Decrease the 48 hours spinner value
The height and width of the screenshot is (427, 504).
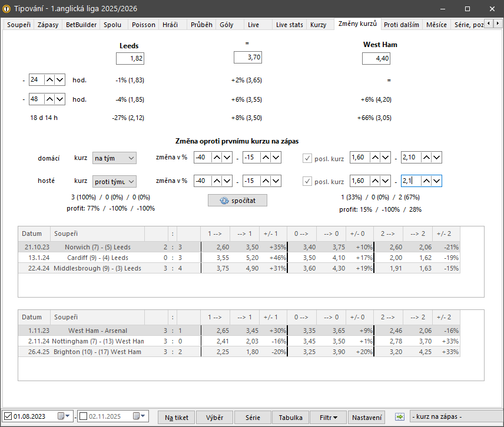point(59,99)
